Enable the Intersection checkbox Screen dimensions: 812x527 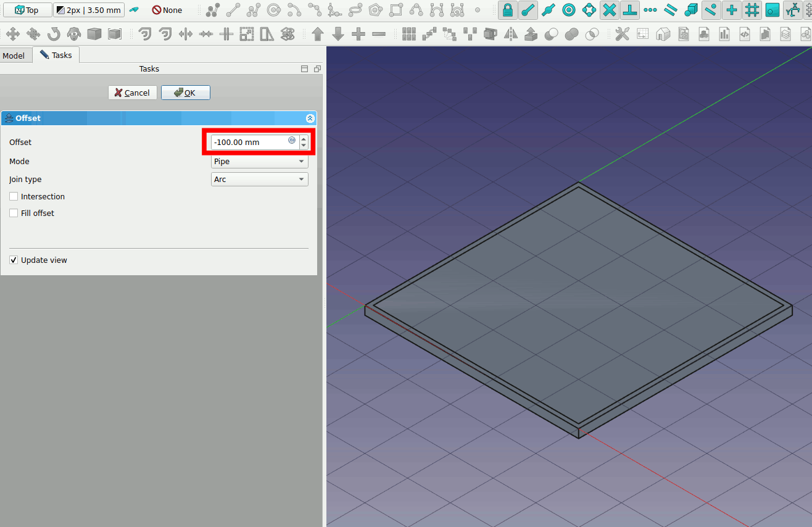(14, 197)
